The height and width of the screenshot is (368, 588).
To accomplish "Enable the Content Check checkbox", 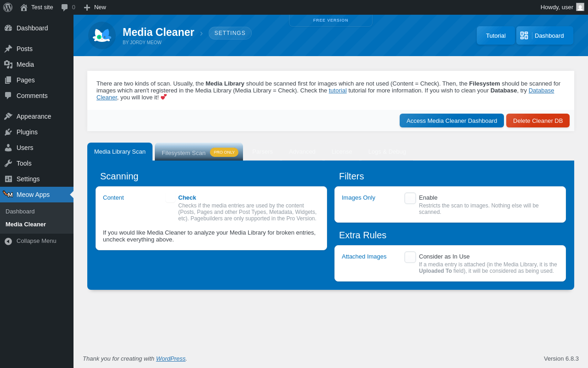I will pos(171,198).
